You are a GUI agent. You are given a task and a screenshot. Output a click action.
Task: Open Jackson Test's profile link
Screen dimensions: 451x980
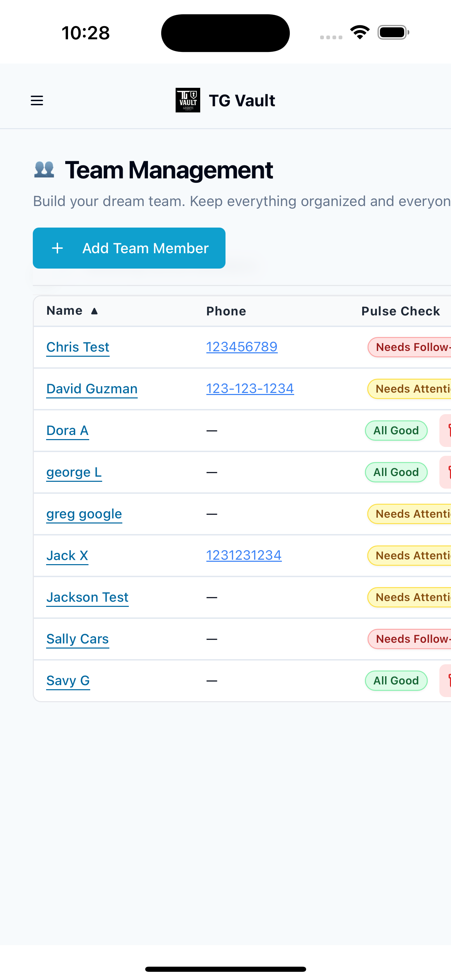[x=87, y=597]
